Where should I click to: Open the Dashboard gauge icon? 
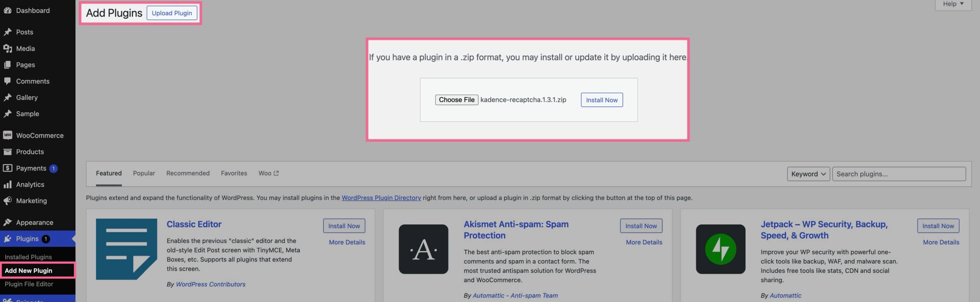(7, 11)
